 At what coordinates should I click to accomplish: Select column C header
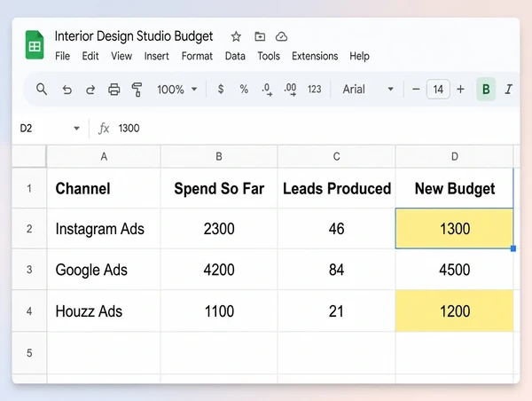(x=336, y=156)
